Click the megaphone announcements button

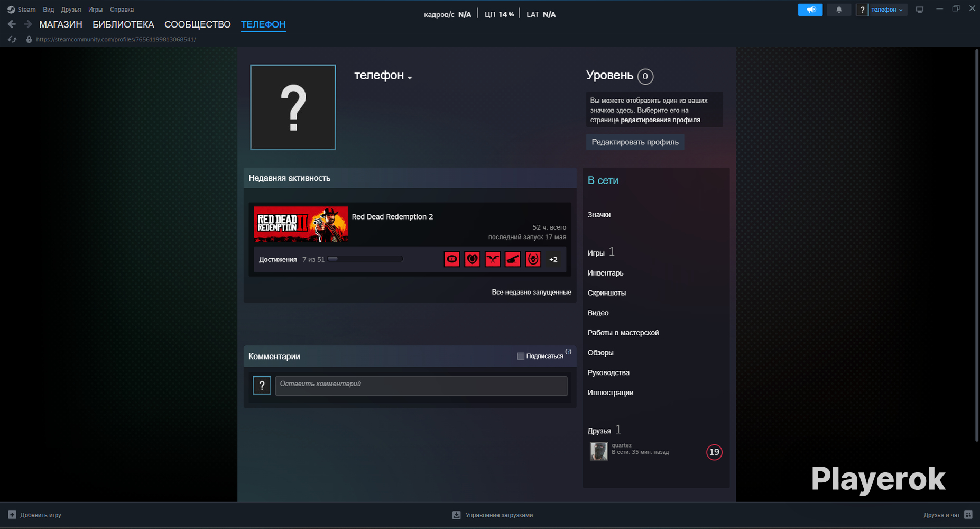click(x=810, y=10)
